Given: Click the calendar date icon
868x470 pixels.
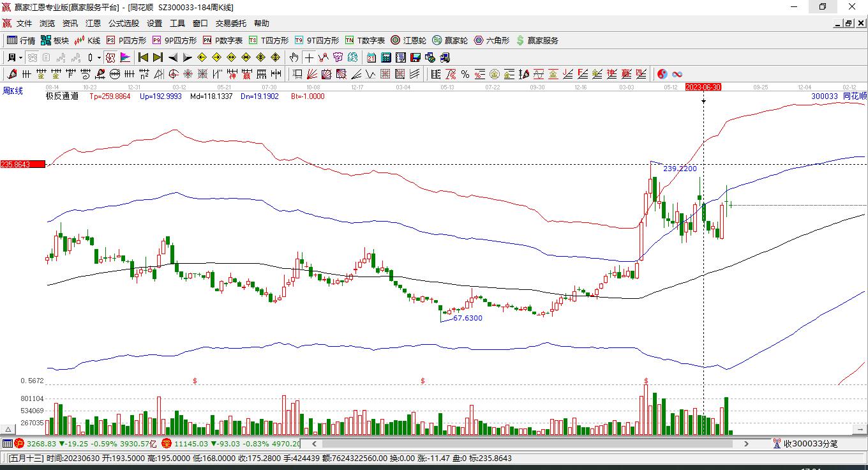Looking at the screenshot, I should pos(371,57).
